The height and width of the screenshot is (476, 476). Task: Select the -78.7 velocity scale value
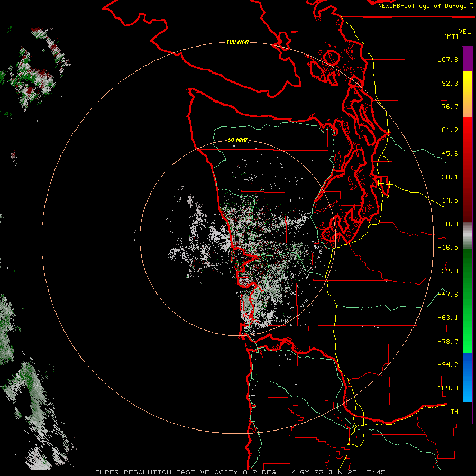(448, 342)
